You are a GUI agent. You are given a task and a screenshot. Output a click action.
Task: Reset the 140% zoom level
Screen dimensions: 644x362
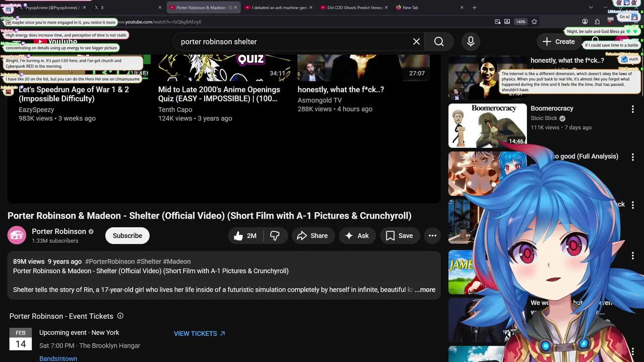click(x=521, y=22)
